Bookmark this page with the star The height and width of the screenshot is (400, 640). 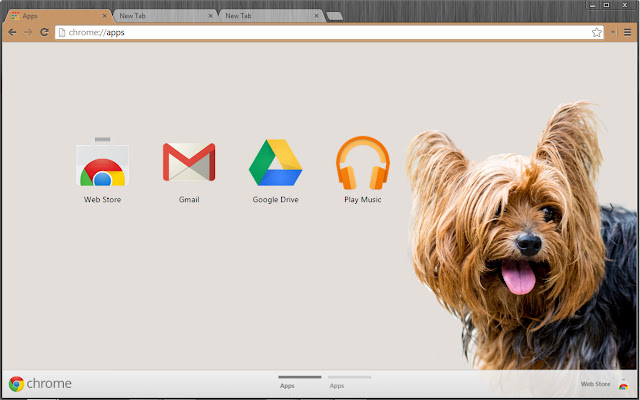pos(597,32)
